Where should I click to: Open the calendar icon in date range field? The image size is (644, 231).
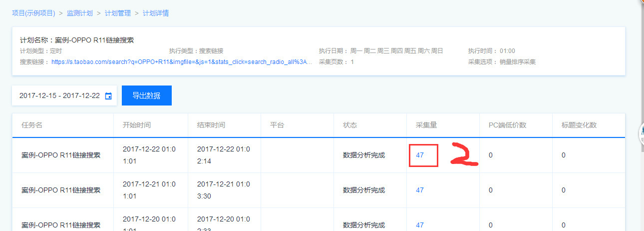pos(108,96)
